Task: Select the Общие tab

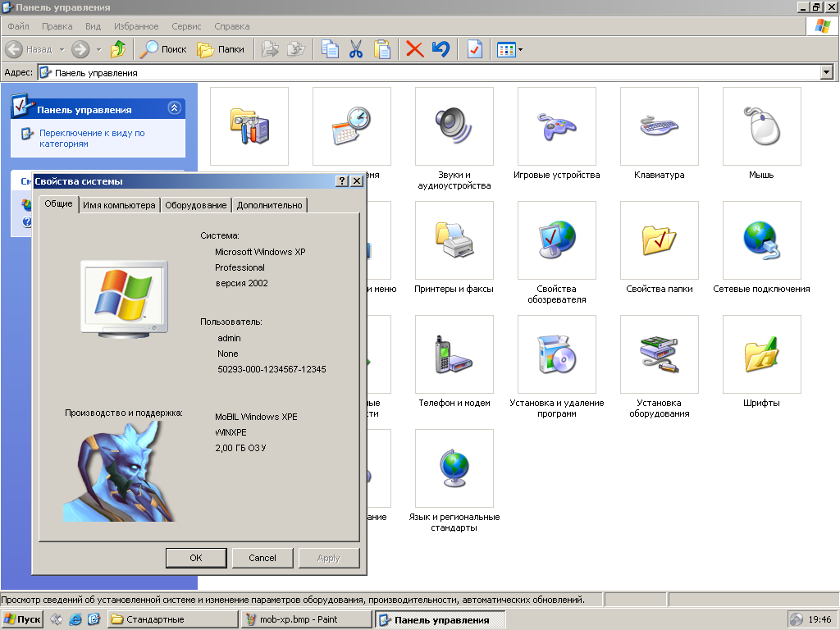Action: [x=58, y=203]
